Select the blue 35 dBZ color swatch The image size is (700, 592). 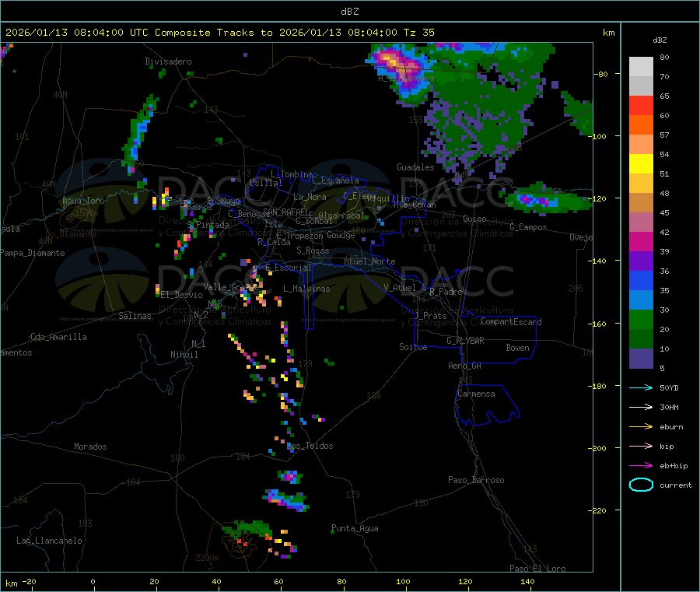(641, 280)
